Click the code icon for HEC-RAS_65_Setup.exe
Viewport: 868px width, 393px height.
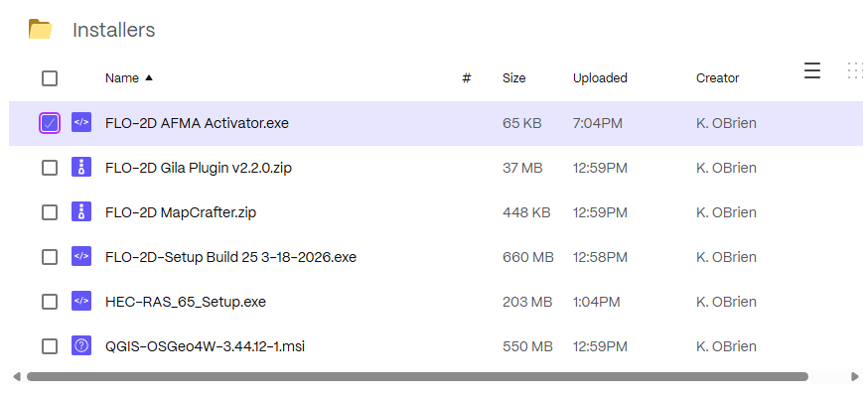point(81,302)
